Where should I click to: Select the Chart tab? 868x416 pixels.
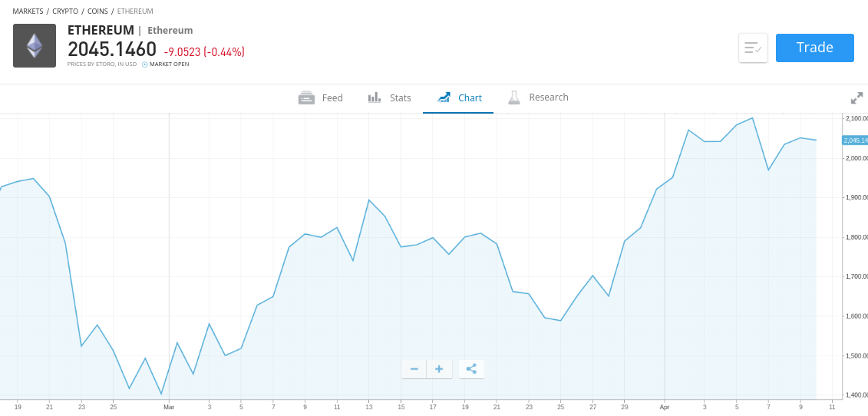458,98
